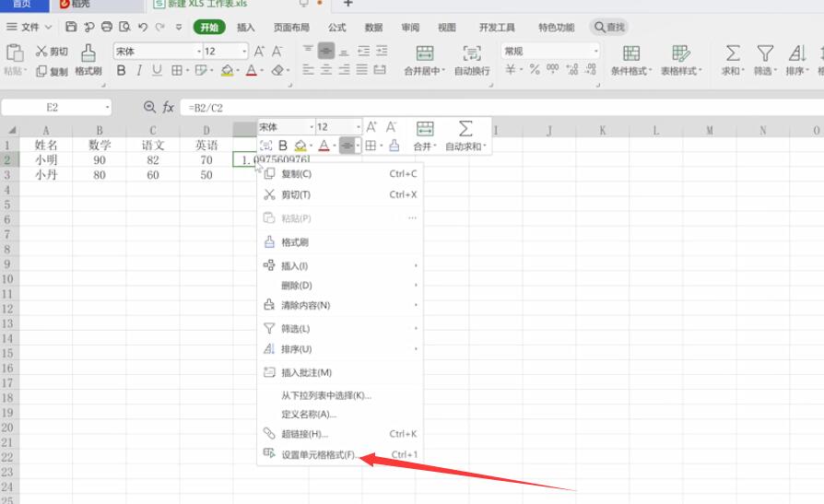
Task: Click Merge button in mini toolbar
Action: (425, 136)
